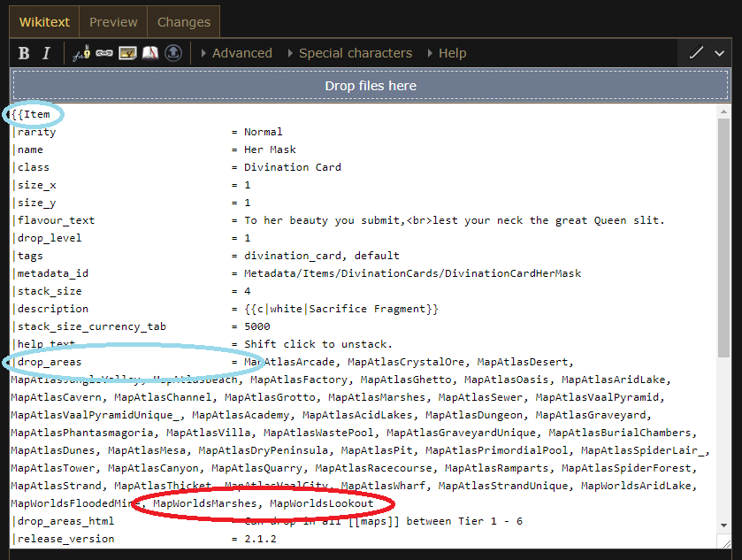Click on 'MapAtlasPhantasmagoria' entry
This screenshot has width=742, height=560.
[x=82, y=433]
